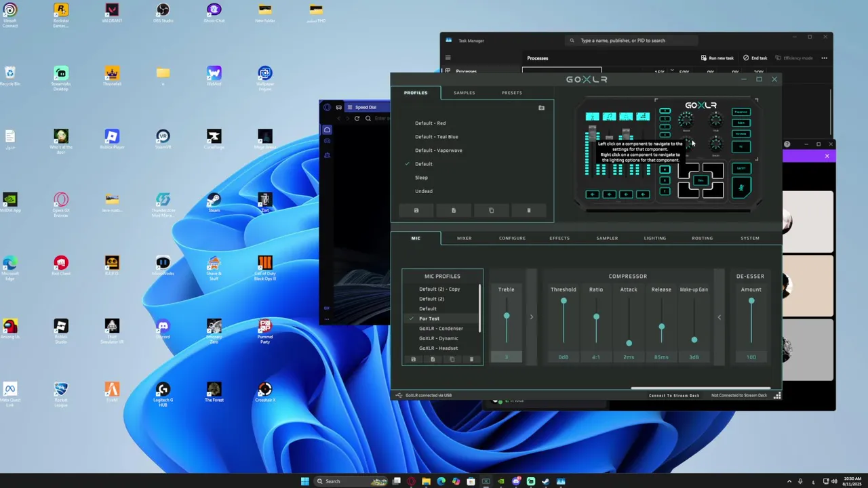Select the 'Undead' profile

(x=424, y=191)
